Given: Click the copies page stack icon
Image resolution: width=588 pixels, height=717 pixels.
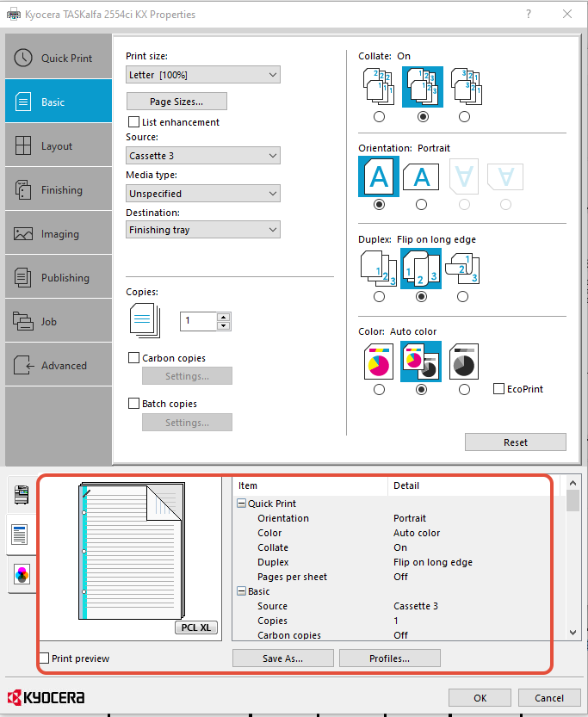Looking at the screenshot, I should 145,321.
